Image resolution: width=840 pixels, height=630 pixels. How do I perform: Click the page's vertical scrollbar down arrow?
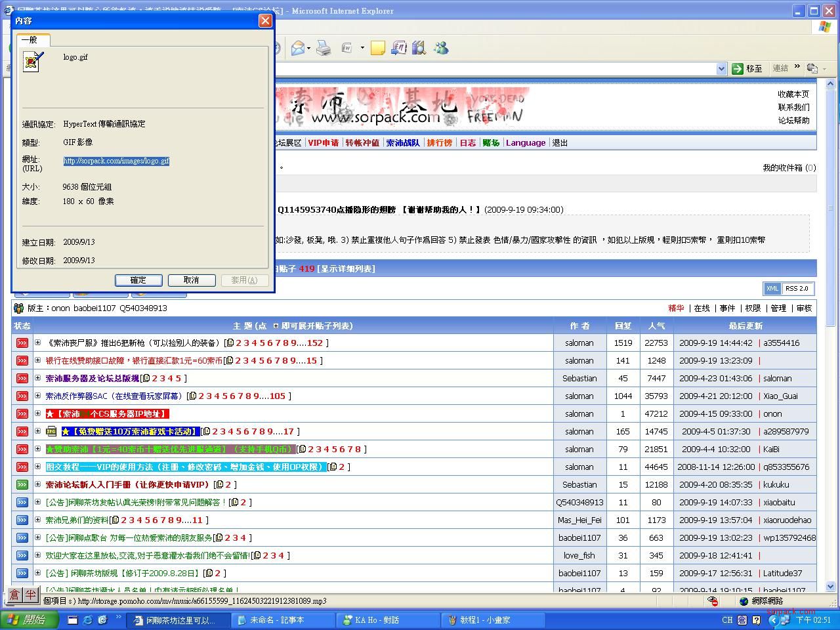(830, 586)
